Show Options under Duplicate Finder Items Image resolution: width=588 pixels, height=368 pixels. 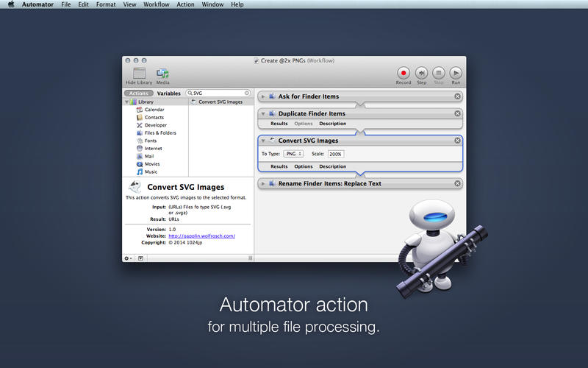point(304,124)
